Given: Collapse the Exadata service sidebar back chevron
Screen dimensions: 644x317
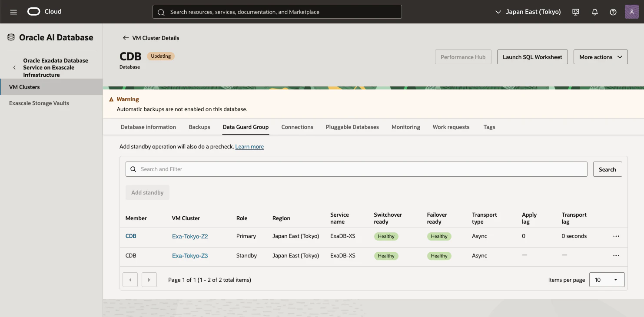Looking at the screenshot, I should click(14, 68).
